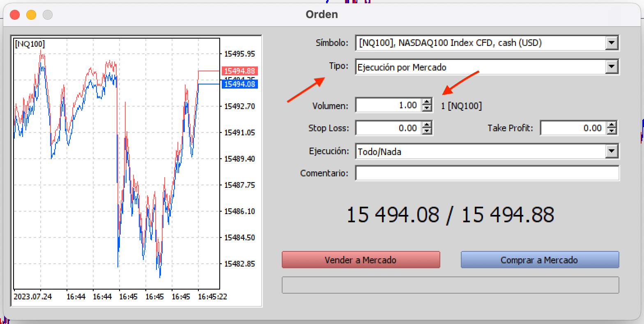Click the 15491.05 price axis value

(239, 132)
